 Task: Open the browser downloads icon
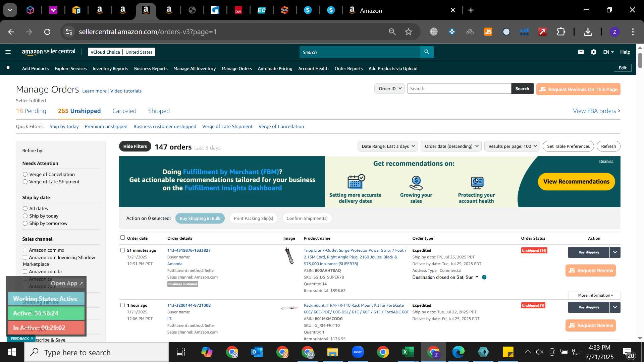pyautogui.click(x=588, y=32)
